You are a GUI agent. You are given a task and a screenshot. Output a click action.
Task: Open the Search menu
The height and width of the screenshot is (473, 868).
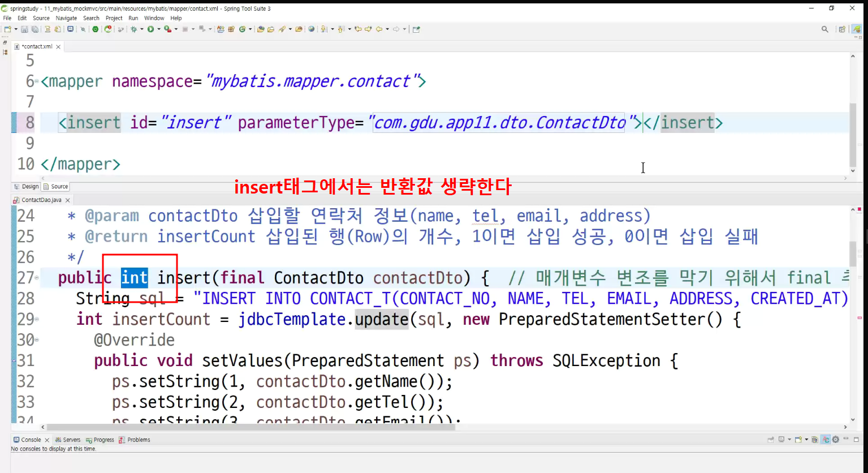(x=91, y=18)
